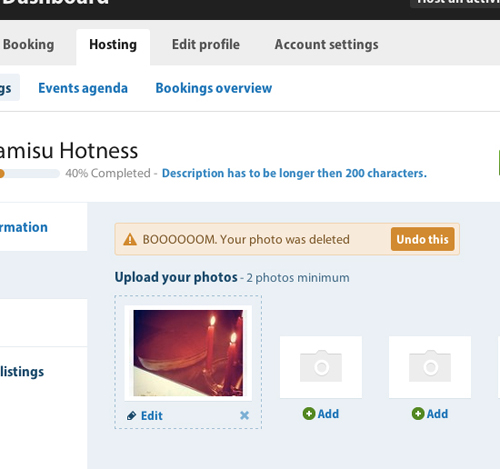Click the pencil edit icon under photo
500x469 pixels.
[131, 416]
